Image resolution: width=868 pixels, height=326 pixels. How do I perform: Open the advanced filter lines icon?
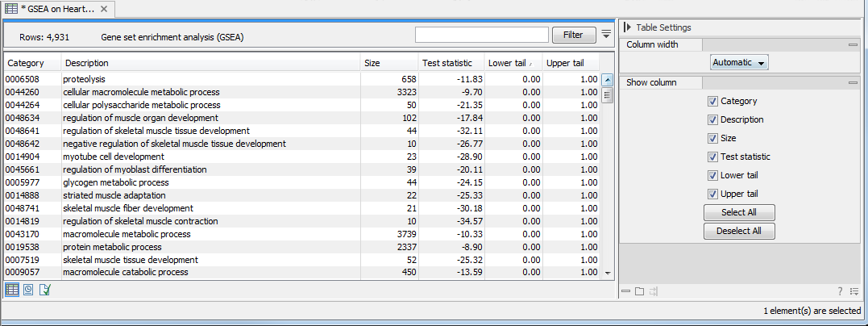pos(606,34)
